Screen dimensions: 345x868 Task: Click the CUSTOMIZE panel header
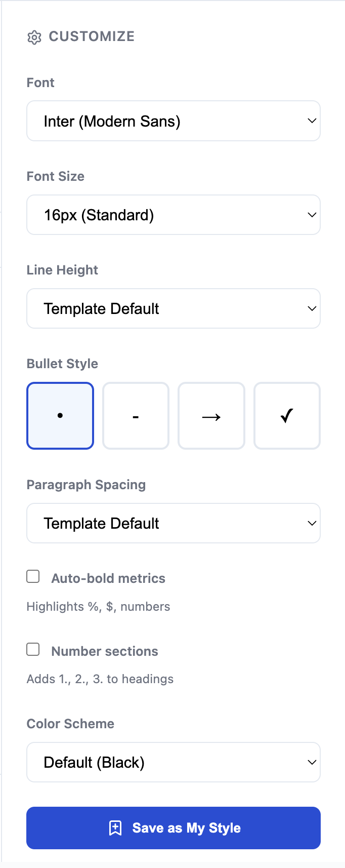click(x=91, y=36)
